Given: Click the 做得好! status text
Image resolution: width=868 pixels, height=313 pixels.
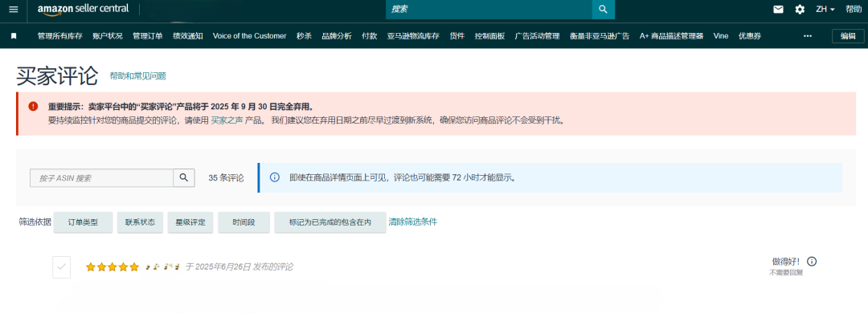Looking at the screenshot, I should 786,262.
